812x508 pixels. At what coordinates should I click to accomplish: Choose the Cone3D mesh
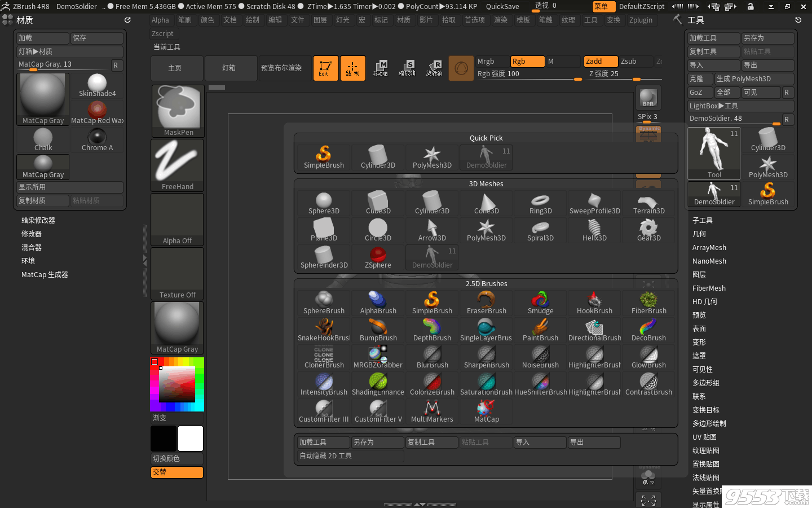coord(486,203)
